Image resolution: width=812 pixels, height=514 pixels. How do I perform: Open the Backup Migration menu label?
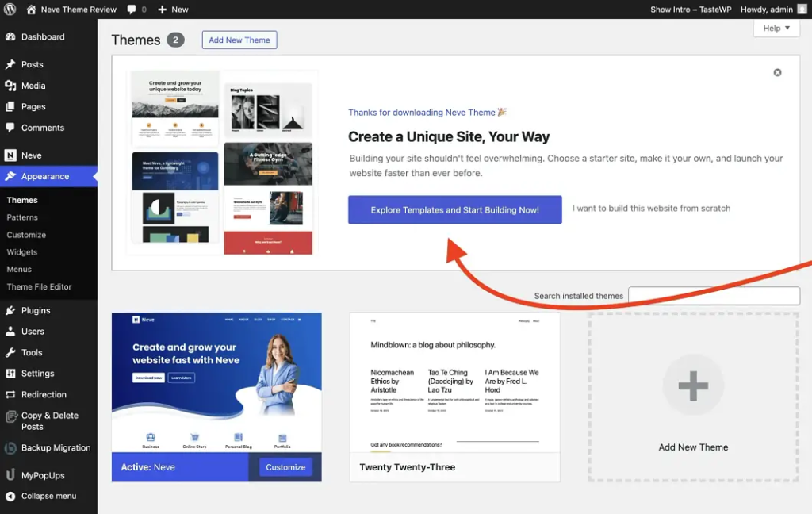pyautogui.click(x=56, y=447)
